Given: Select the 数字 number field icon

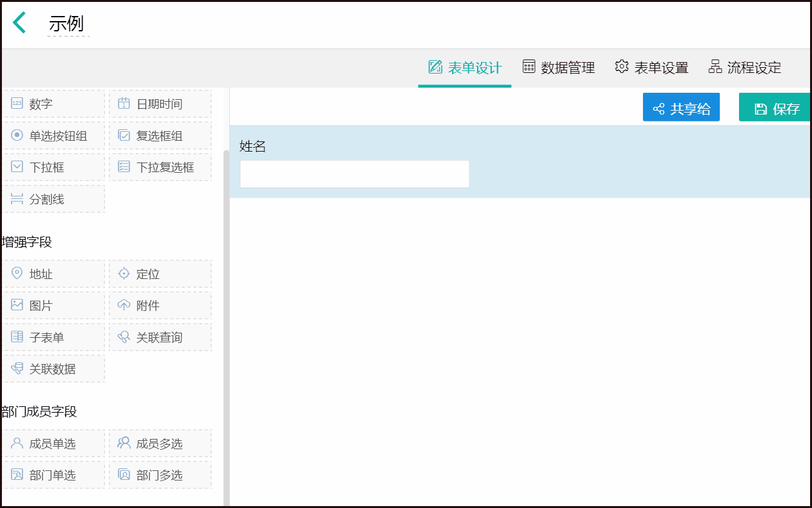Looking at the screenshot, I should (x=17, y=104).
